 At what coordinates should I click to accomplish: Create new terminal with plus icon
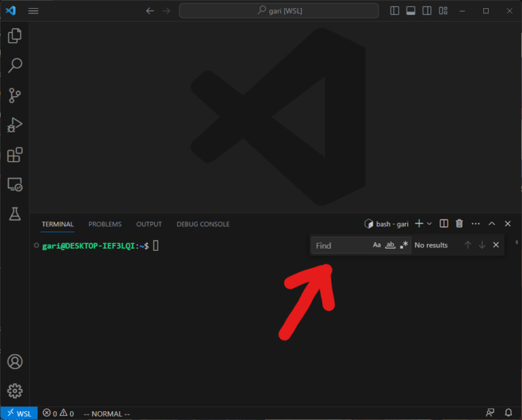pos(419,224)
